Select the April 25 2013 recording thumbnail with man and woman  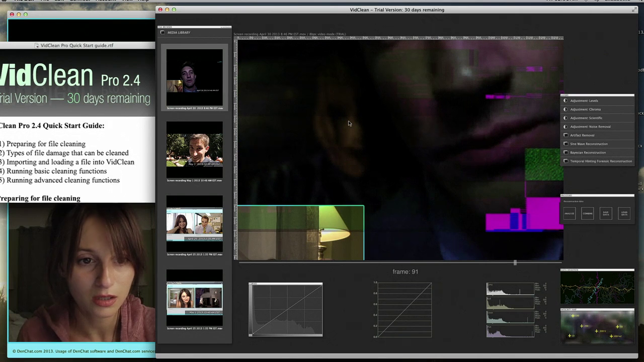195,225
